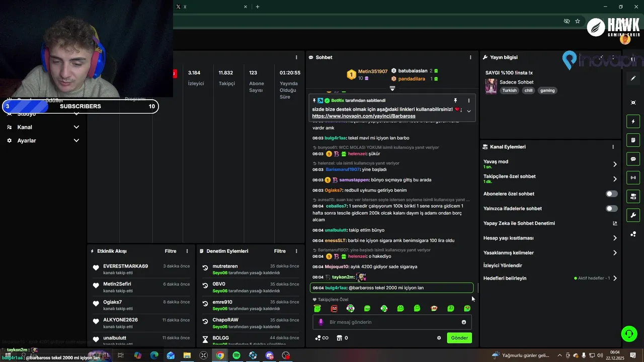Click the channel points infinity icon

(321, 338)
